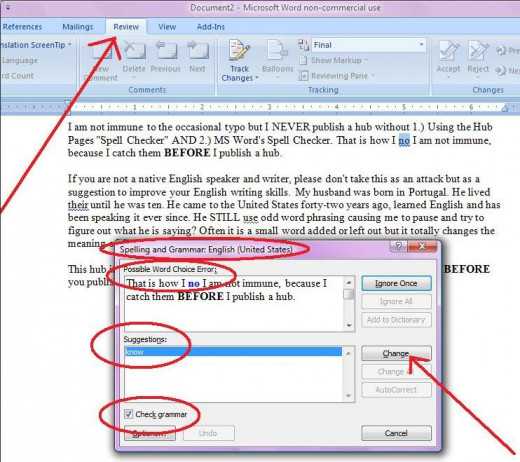Expand Accept dropdown arrow
The image size is (520, 462).
click(x=448, y=78)
